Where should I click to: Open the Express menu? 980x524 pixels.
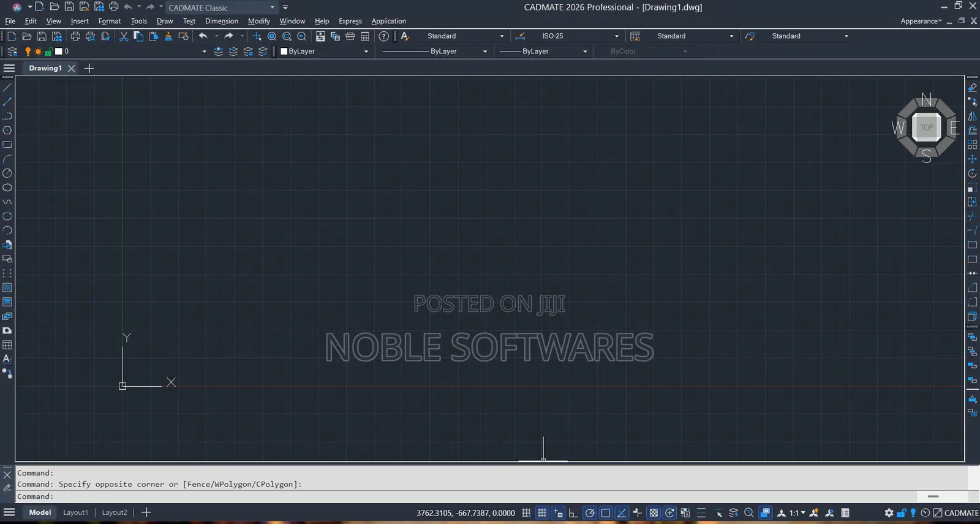pyautogui.click(x=350, y=21)
